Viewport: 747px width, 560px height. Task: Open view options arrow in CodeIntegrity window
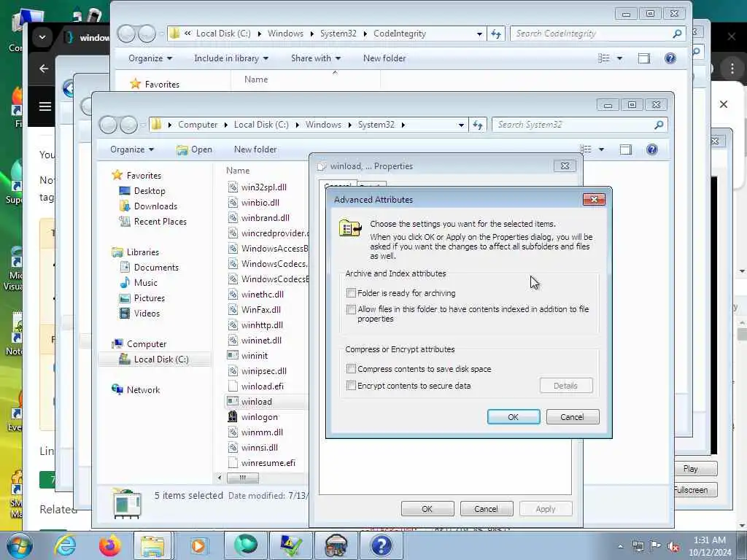pos(620,58)
